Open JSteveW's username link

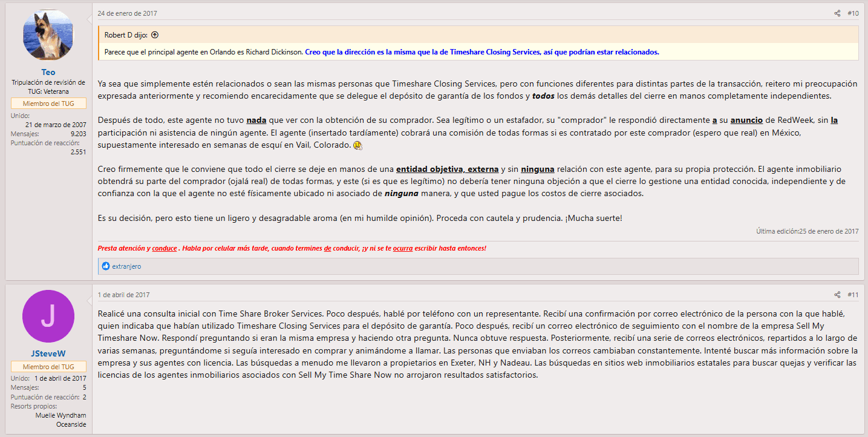point(48,353)
